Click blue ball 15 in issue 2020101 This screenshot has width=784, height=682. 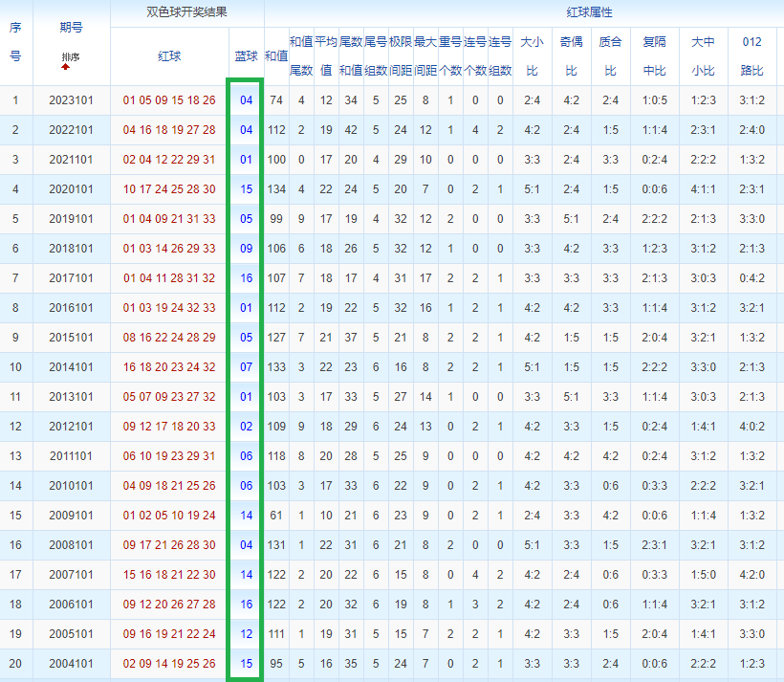[246, 189]
